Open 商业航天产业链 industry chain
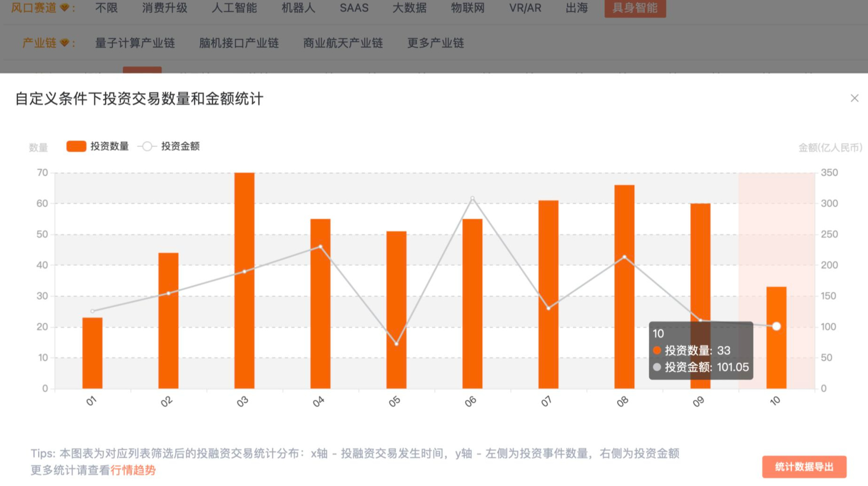 [343, 43]
